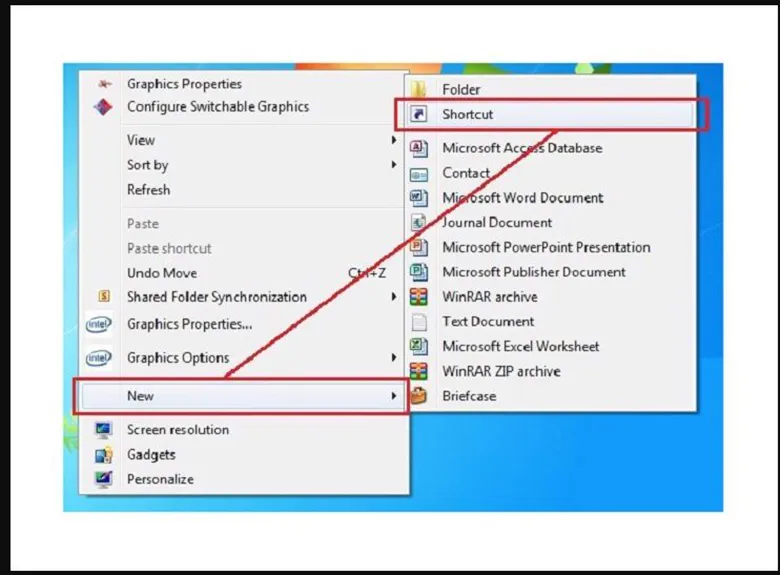Click the Folder icon in submenu
Image resolution: width=780 pixels, height=575 pixels.
(418, 89)
